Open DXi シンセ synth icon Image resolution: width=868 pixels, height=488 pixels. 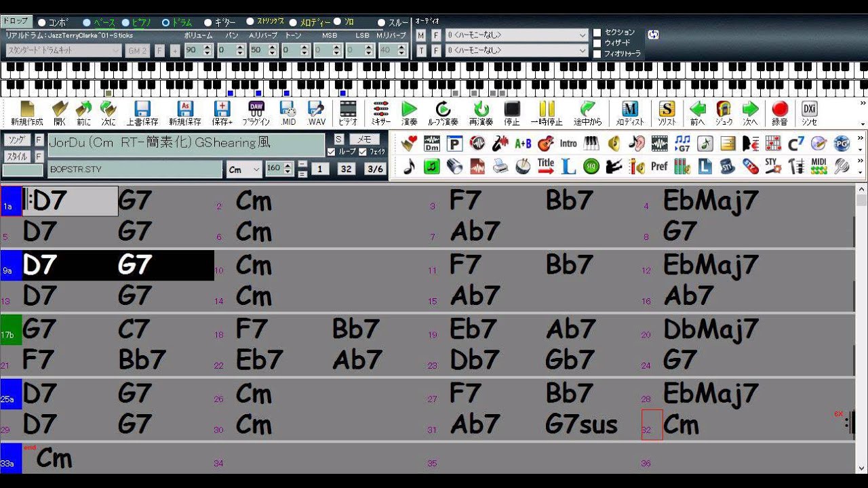tap(809, 113)
